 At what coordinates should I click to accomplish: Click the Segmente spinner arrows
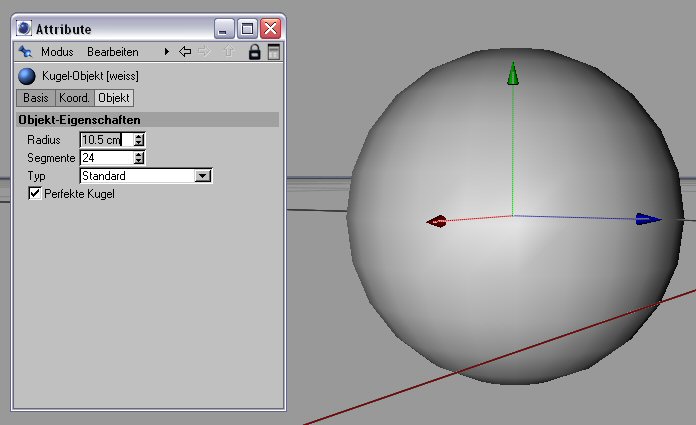click(x=139, y=158)
